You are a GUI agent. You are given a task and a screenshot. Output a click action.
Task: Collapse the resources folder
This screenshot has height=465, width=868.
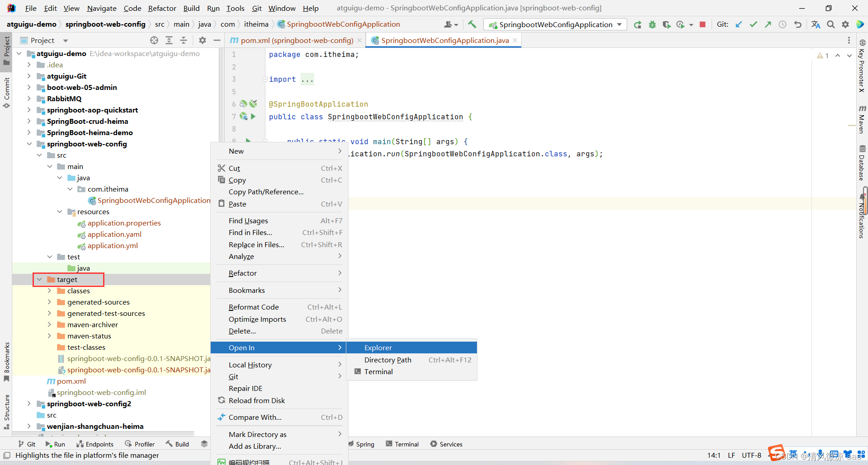coord(60,211)
